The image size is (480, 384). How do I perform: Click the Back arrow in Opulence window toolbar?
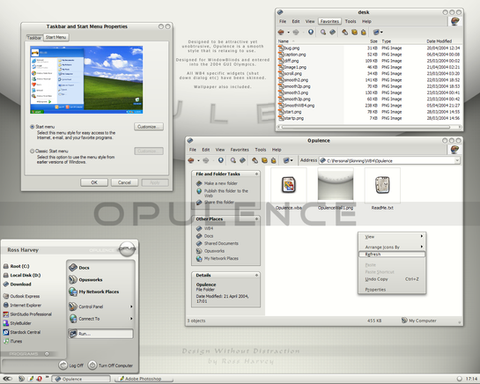[191, 160]
